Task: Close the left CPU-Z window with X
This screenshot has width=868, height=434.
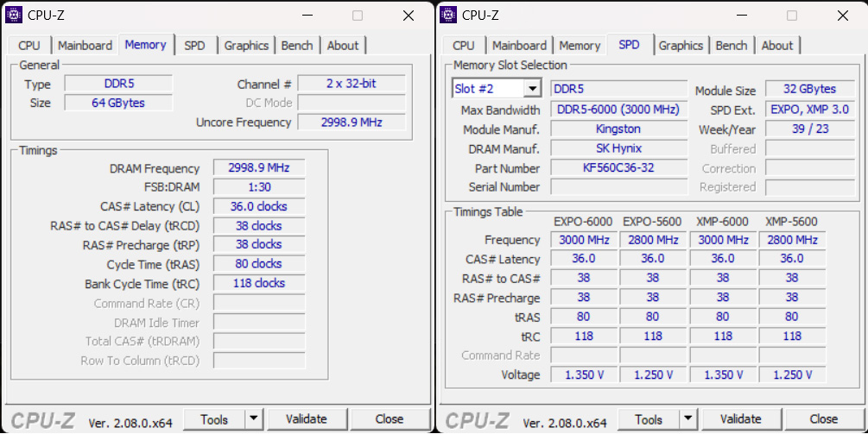Action: 409,16
